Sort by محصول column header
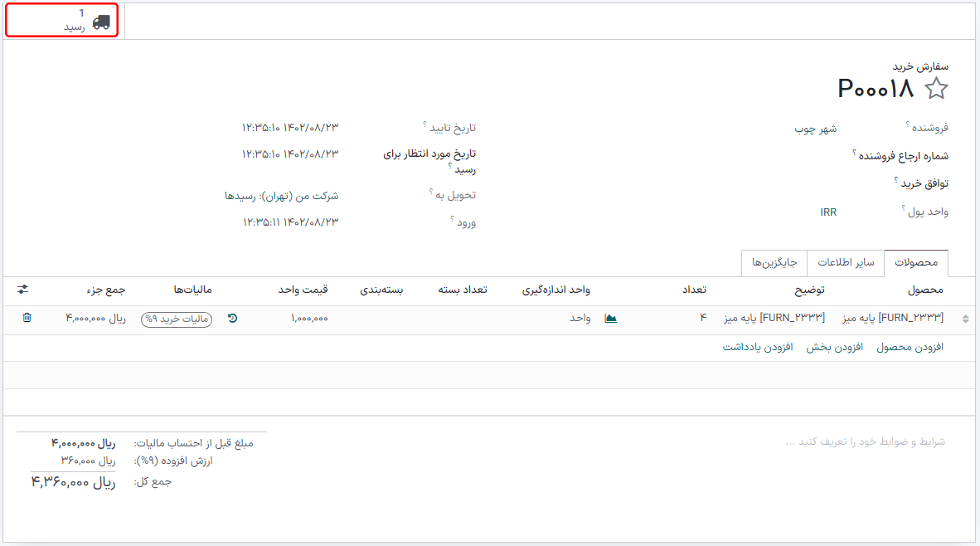This screenshot has height=546, width=980. pyautogui.click(x=925, y=290)
